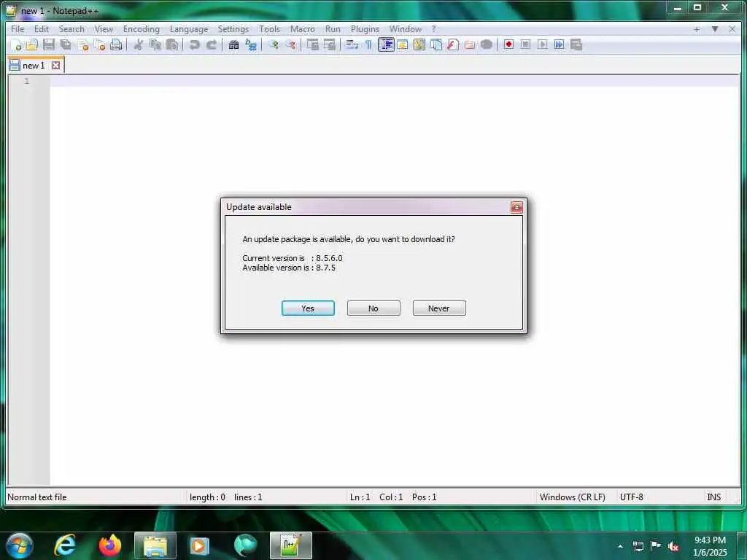This screenshot has width=747, height=560.
Task: Expand the down-arrow document list dropdown
Action: [x=715, y=29]
